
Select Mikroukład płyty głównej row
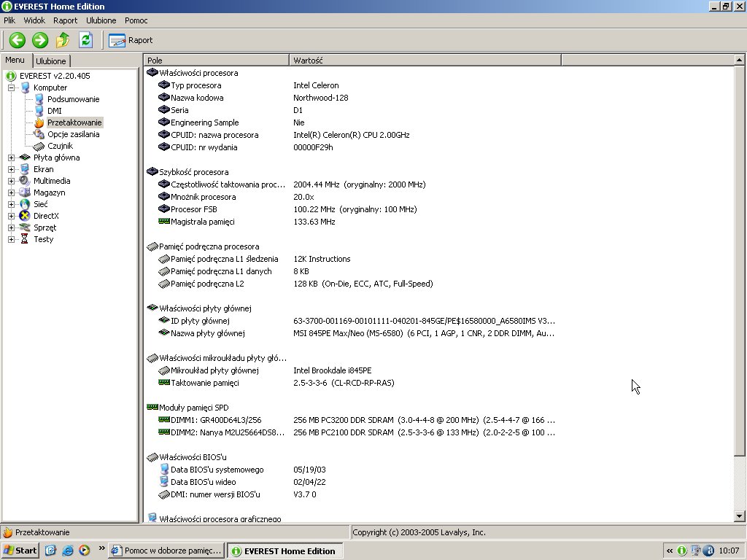(352, 370)
